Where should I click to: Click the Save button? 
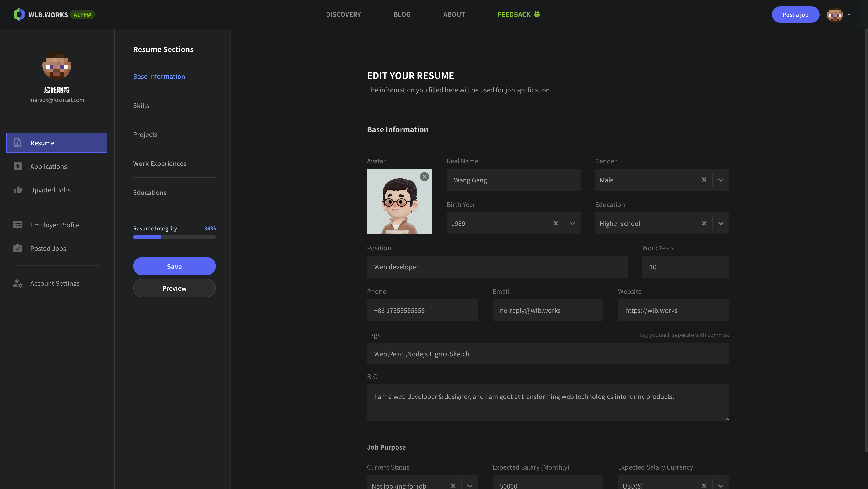point(174,266)
